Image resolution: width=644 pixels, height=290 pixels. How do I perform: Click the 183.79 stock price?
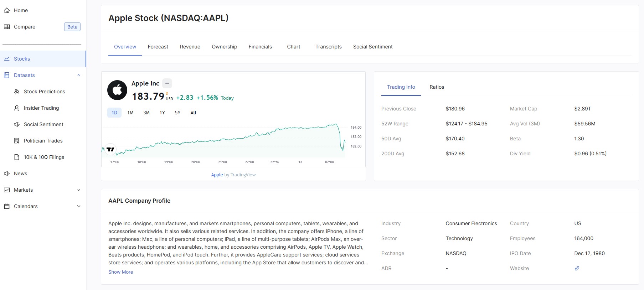[x=148, y=97]
